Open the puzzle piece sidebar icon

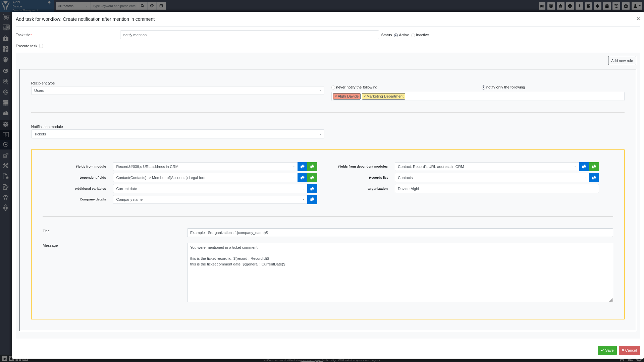pyautogui.click(x=6, y=49)
